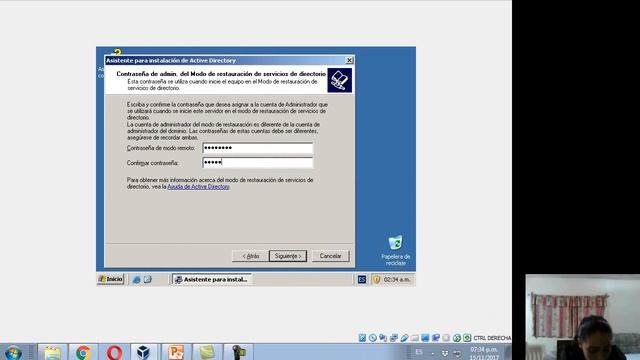
Task: Click VirtualBox mouse integration green icon
Action: point(457,338)
